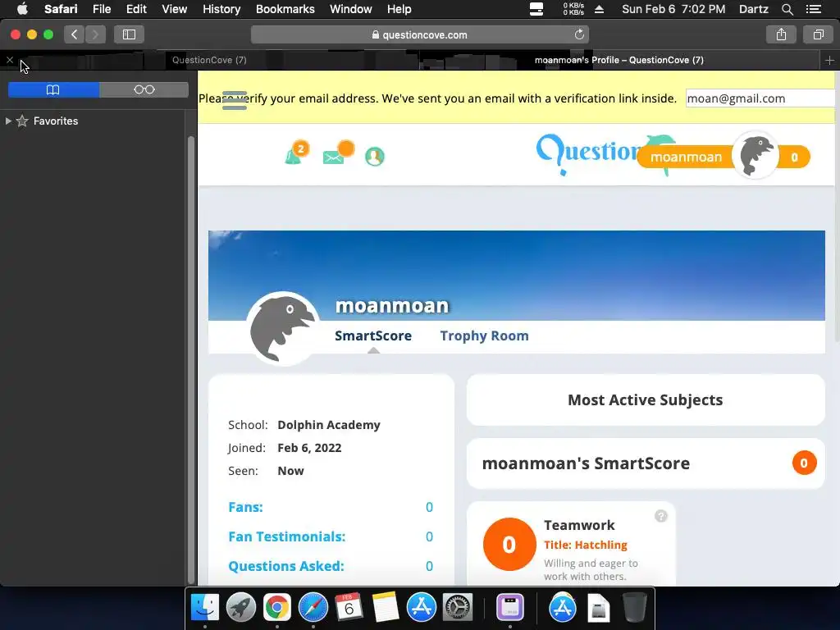Click the Safari Share button
Screen dimensions: 840x630
click(781, 34)
